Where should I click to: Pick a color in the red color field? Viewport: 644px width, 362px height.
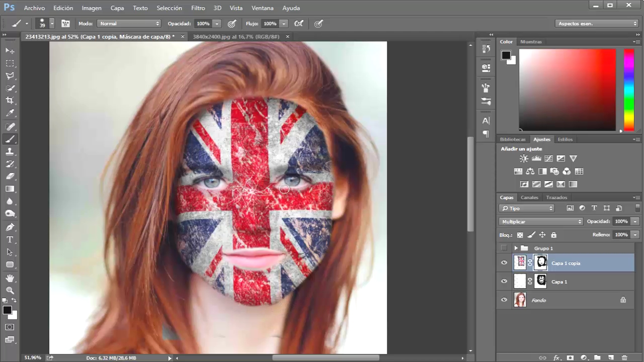pos(568,90)
